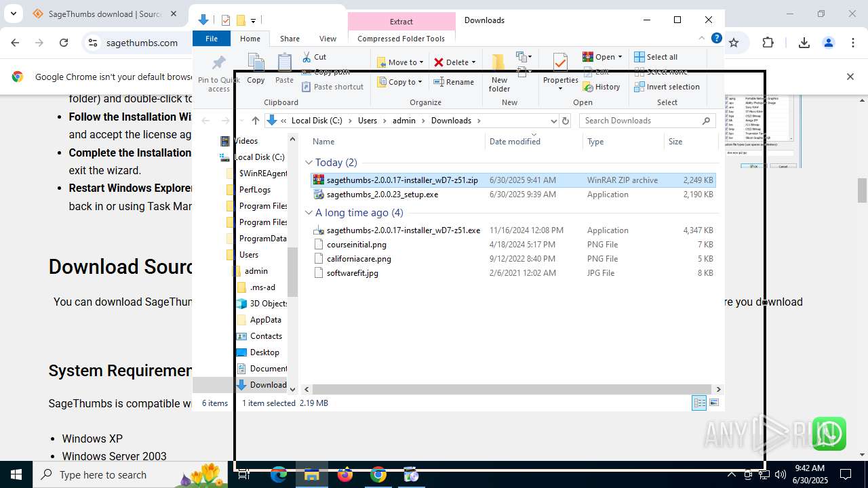
Task: Open Firefox from the taskbar
Action: coord(345,474)
